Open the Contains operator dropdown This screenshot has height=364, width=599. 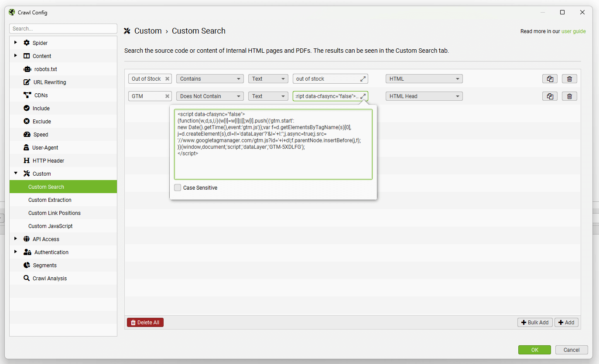pos(209,78)
